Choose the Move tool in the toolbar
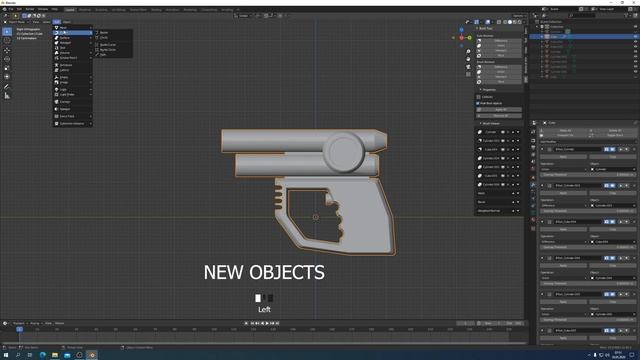Viewport: 640px width, 360px height. click(x=7, y=50)
